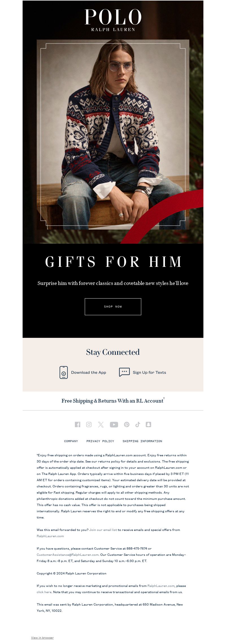Open the COMPANY footer link

pos(71,441)
